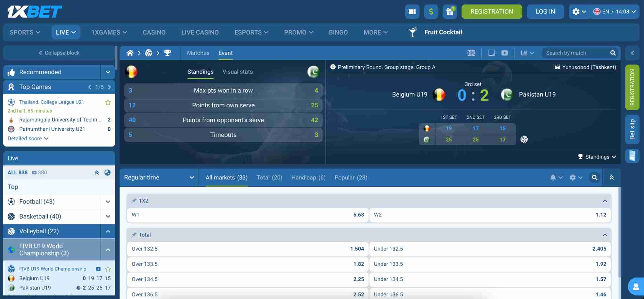The image size is (644, 299).
Task: Open the LIVE menu
Action: (66, 32)
